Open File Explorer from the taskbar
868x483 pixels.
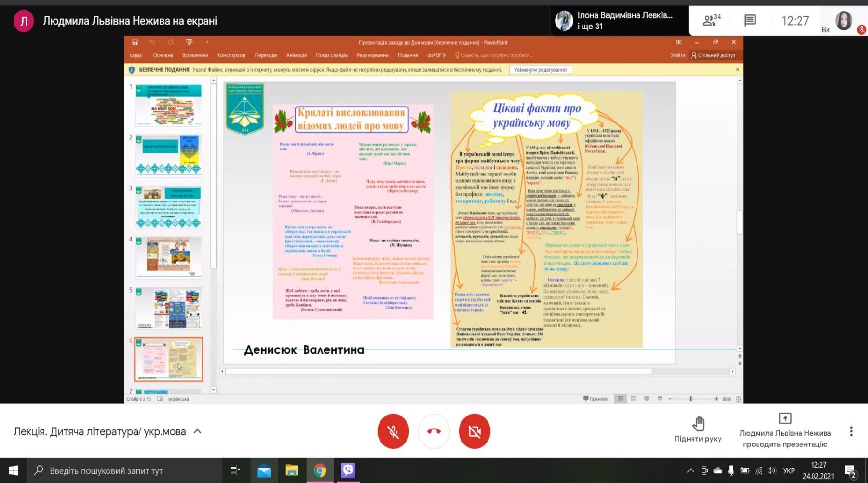click(292, 470)
